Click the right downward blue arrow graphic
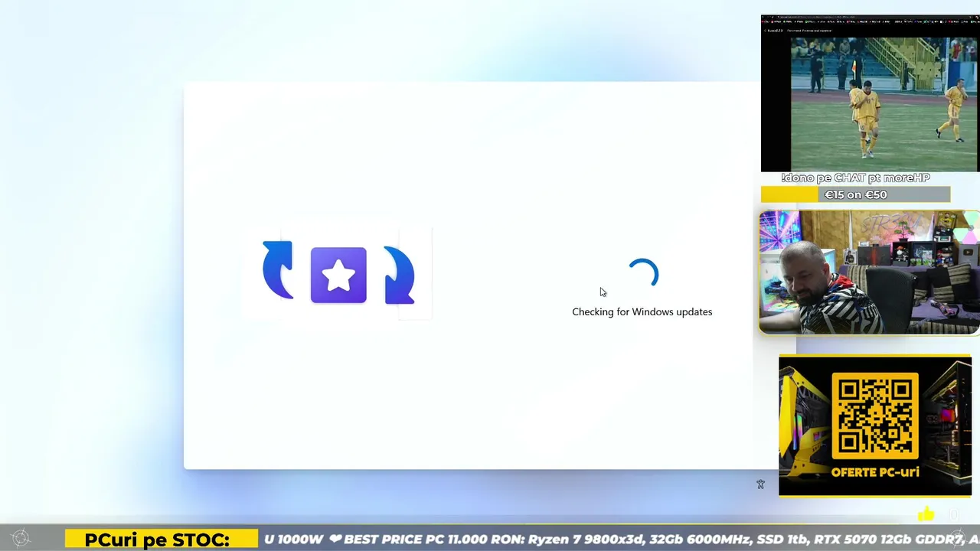 point(399,275)
